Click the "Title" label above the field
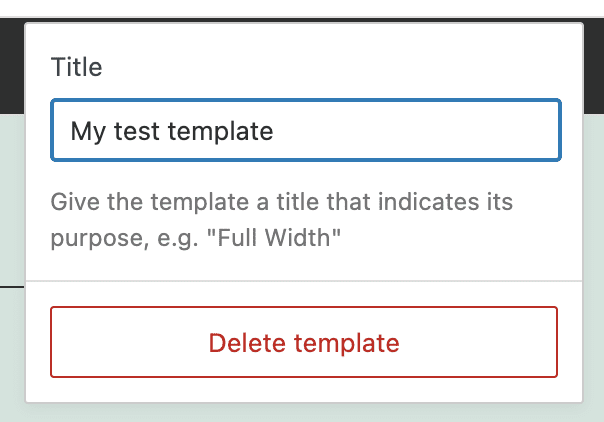604x422 pixels. tap(76, 68)
